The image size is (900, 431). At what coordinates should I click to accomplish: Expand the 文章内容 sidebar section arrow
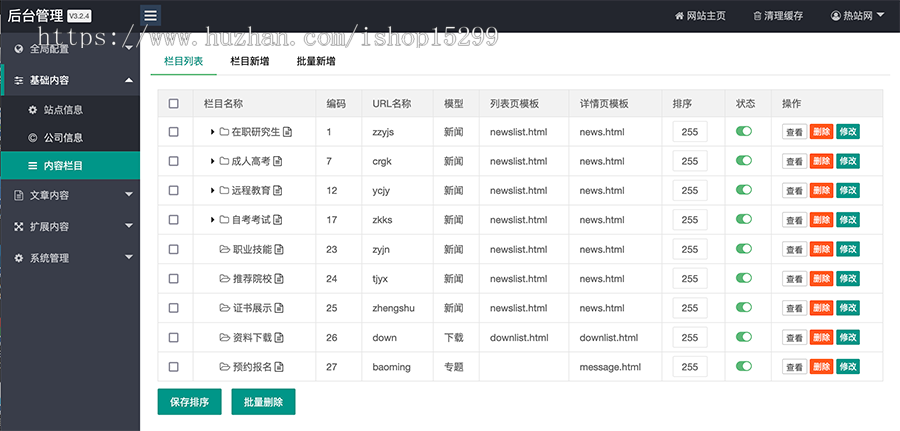[x=129, y=195]
